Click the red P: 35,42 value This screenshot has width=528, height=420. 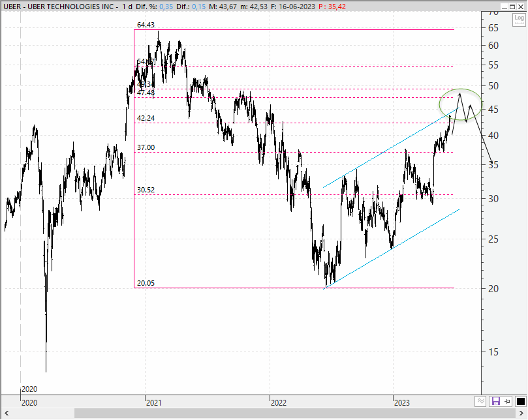(x=332, y=7)
